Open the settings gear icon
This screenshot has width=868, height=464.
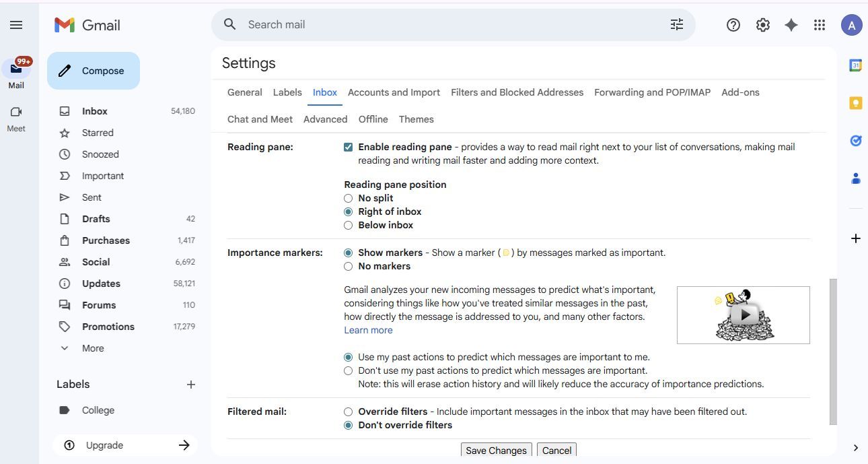point(762,25)
